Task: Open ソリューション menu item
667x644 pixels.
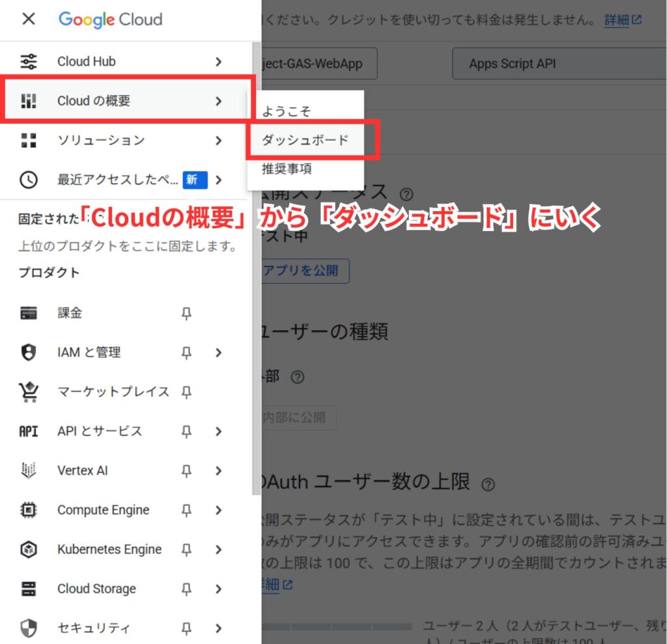Action: point(123,141)
